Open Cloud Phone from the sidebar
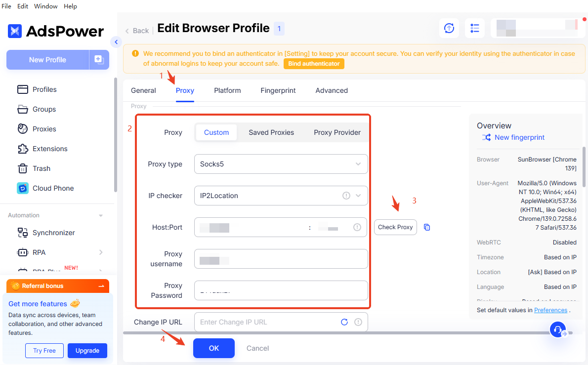Image resolution: width=588 pixels, height=365 pixels. [53, 188]
